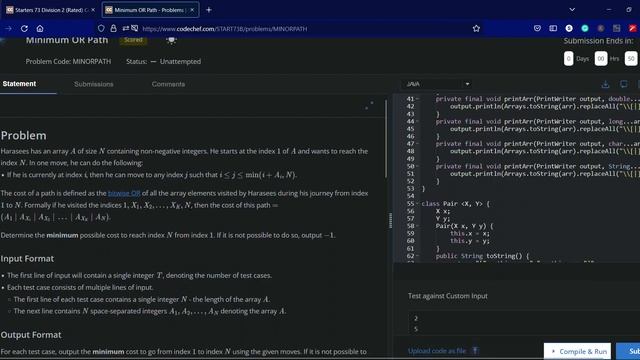Click the forward navigation arrow
Screen dimensions: 640x360
coord(8,29)
